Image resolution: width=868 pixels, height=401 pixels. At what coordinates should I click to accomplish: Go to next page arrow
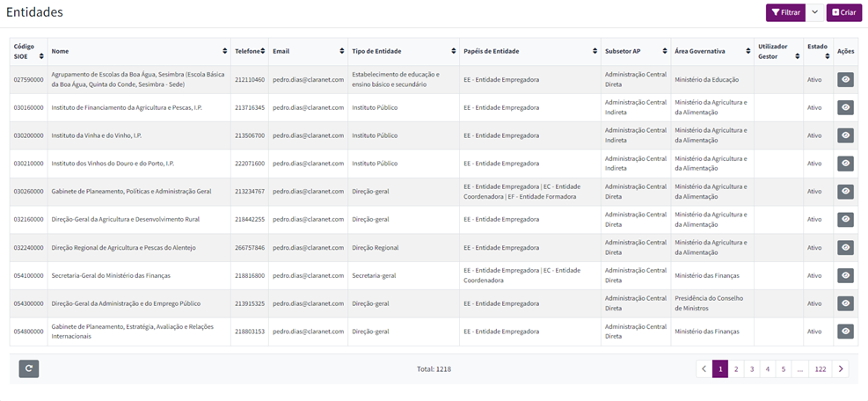(x=841, y=368)
